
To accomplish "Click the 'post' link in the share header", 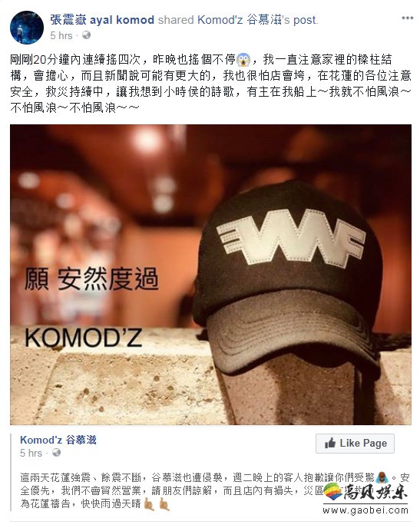I will coord(305,20).
